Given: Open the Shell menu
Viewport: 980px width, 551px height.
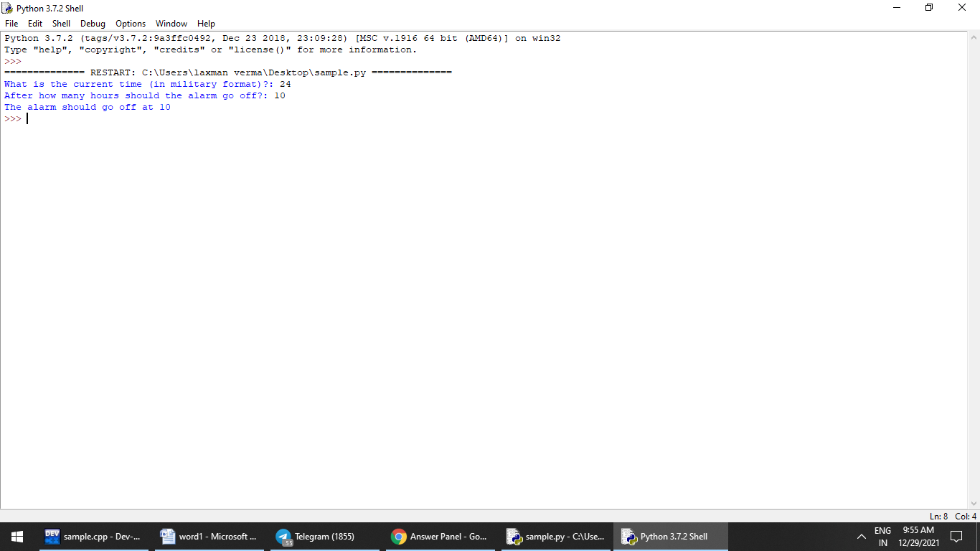Looking at the screenshot, I should point(61,24).
